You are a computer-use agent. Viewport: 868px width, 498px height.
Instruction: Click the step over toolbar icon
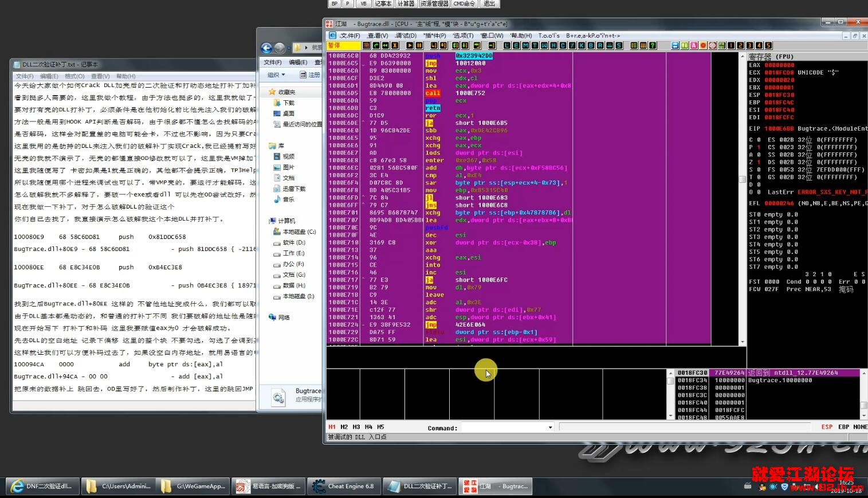pos(443,45)
